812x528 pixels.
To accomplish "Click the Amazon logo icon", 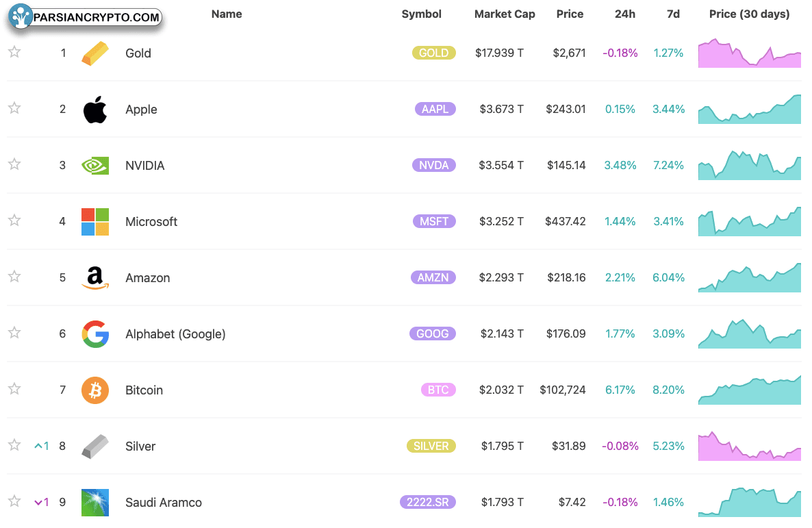I will [95, 278].
